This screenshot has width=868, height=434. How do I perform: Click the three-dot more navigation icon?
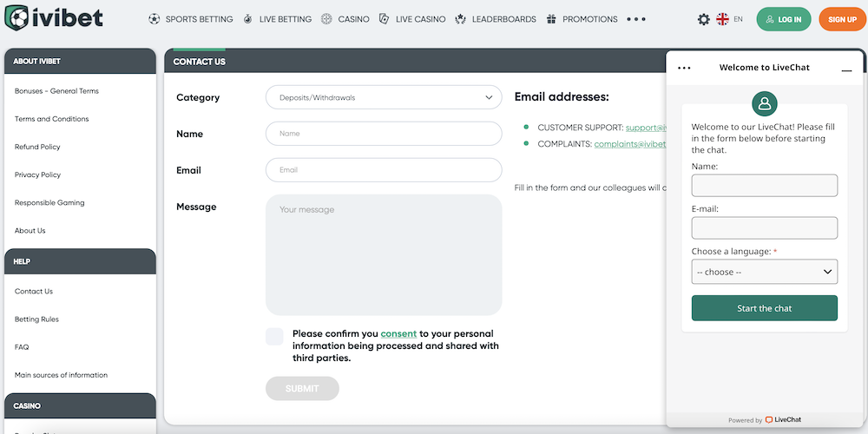[x=636, y=19]
